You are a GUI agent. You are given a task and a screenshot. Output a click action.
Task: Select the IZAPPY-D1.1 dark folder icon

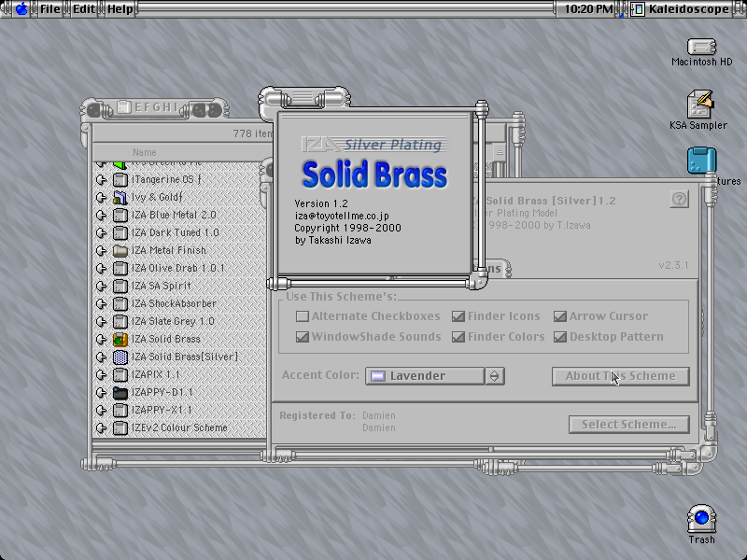point(120,392)
